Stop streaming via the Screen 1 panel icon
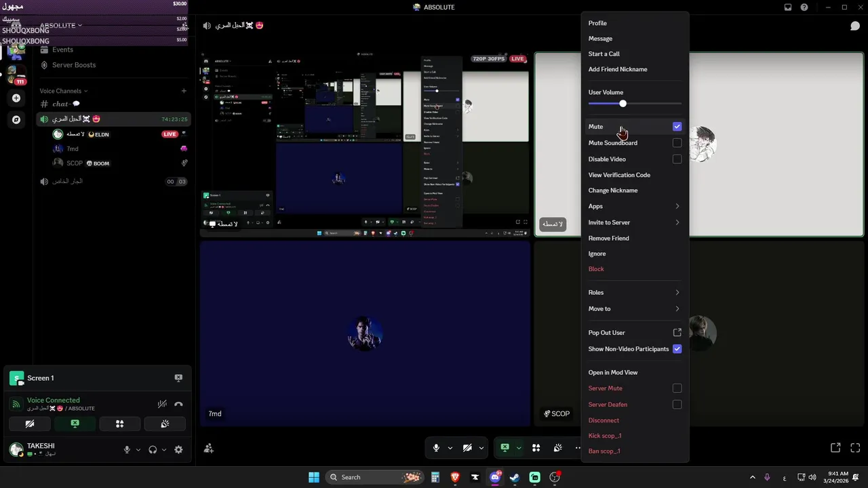Image resolution: width=868 pixels, height=488 pixels. [x=178, y=378]
